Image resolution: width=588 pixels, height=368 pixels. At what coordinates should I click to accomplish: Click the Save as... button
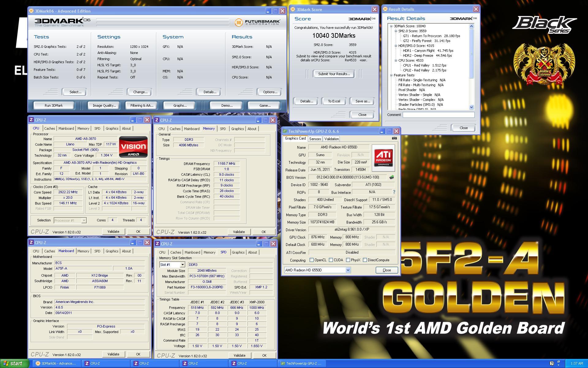(x=363, y=101)
